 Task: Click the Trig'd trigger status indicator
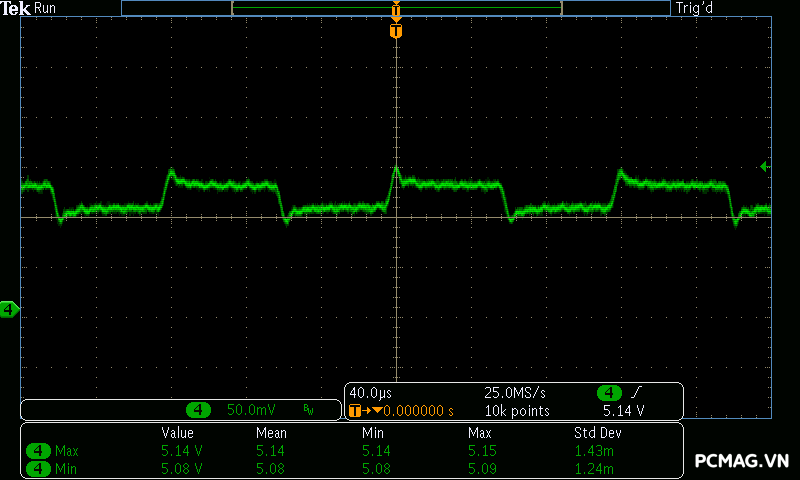tap(698, 8)
